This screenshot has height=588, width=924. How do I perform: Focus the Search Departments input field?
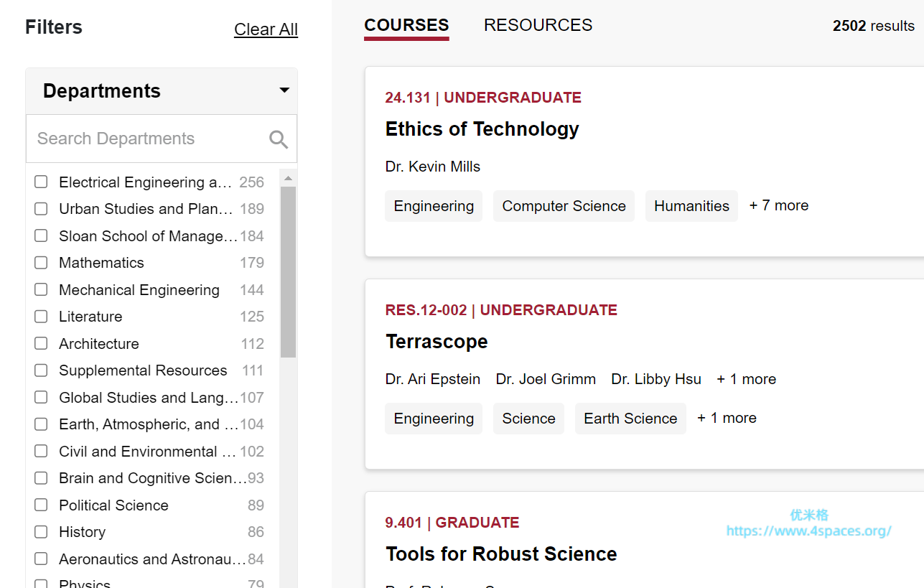[x=147, y=139]
